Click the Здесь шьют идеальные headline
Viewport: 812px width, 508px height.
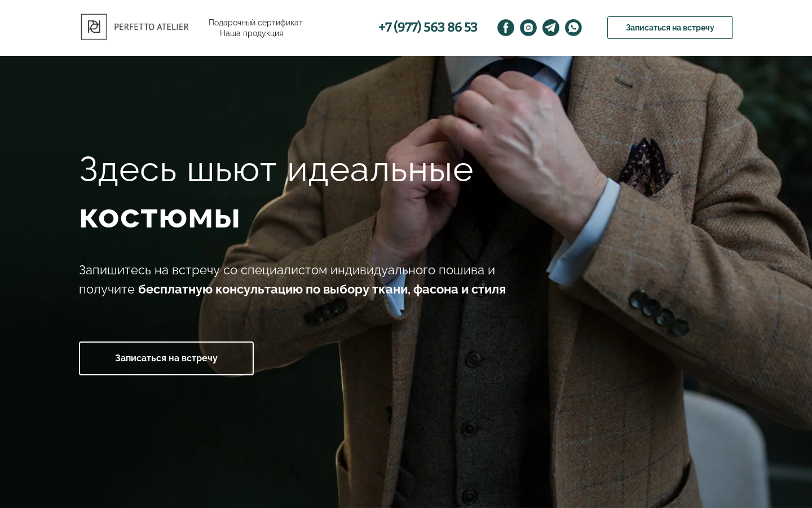[276, 169]
